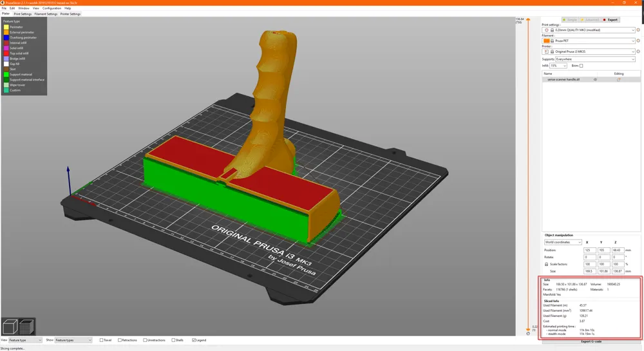
Task: Click the gear icon next to Prusa PET filament
Action: click(x=638, y=41)
